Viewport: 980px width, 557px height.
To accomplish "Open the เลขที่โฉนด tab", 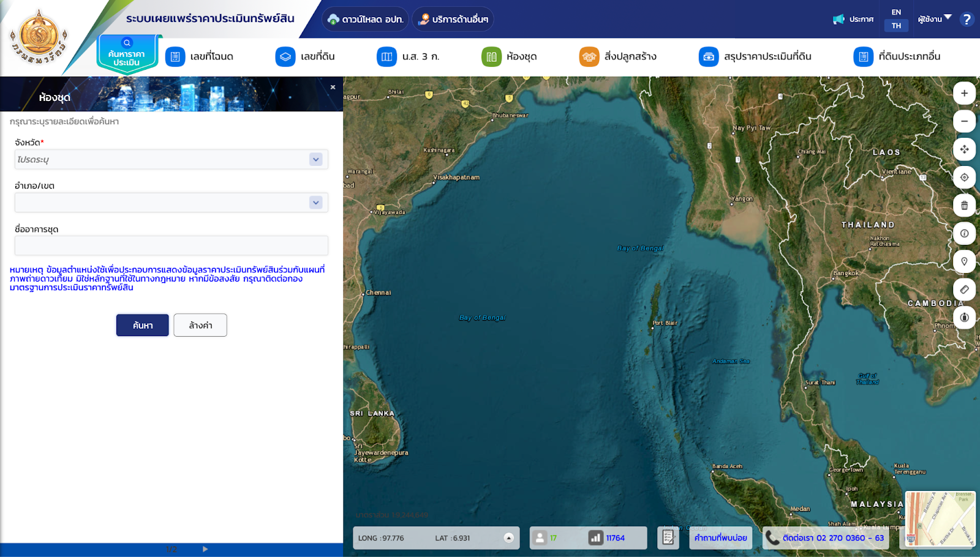I will [x=200, y=57].
